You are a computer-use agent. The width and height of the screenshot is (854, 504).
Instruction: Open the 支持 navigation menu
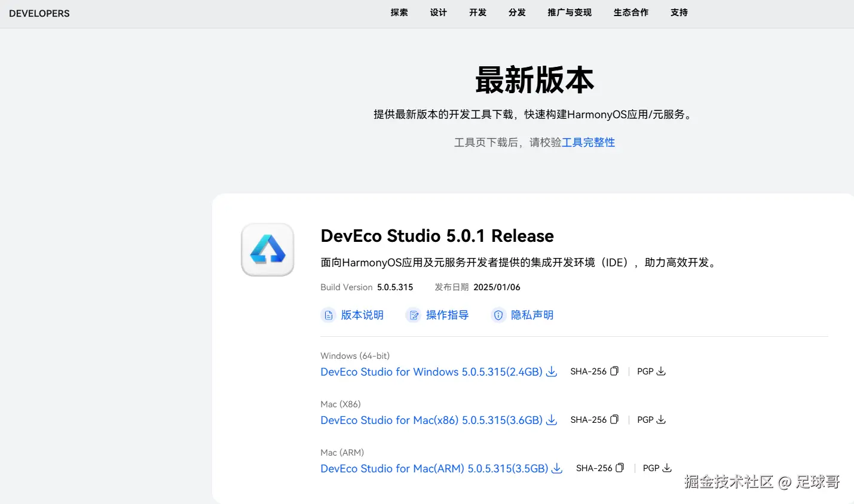(679, 13)
